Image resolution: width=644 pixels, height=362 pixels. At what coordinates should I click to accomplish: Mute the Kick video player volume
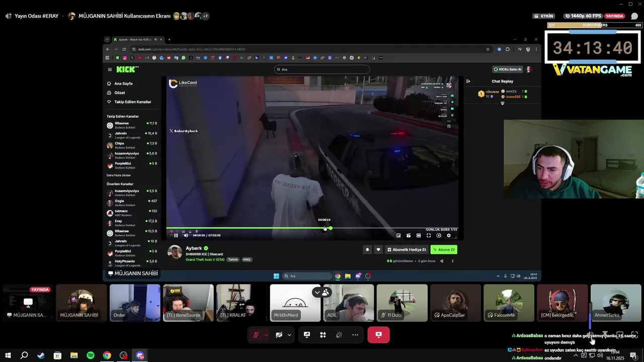(x=186, y=235)
